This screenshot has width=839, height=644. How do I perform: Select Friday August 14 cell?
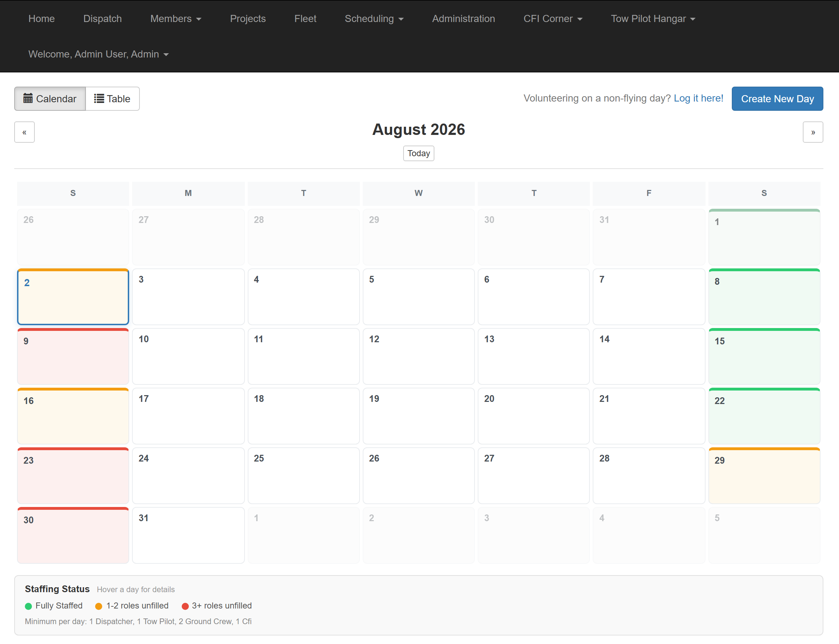pyautogui.click(x=649, y=356)
